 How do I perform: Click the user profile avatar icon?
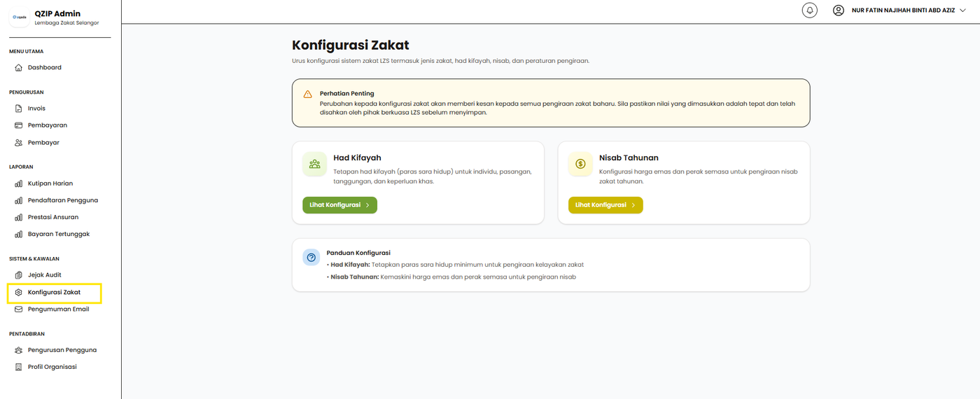839,10
